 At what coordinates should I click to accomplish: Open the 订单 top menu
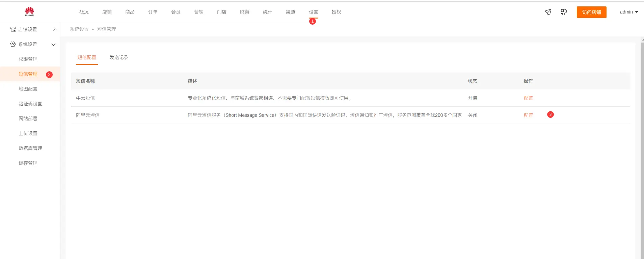click(x=153, y=12)
